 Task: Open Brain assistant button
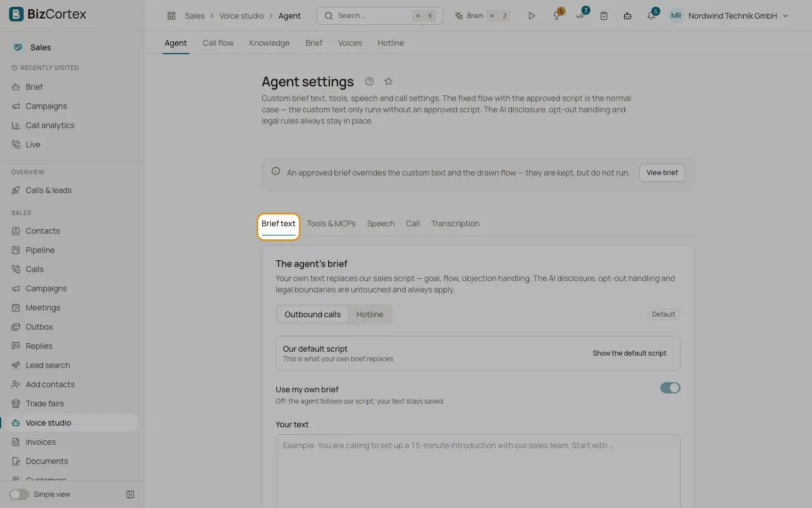click(482, 16)
